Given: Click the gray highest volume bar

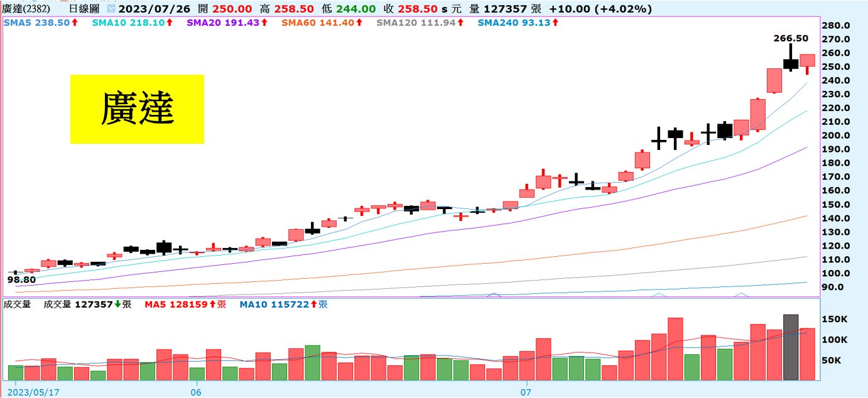Looking at the screenshot, I should [790, 347].
